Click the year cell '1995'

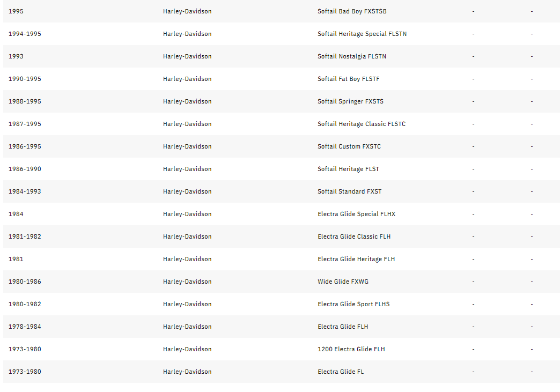coord(16,11)
